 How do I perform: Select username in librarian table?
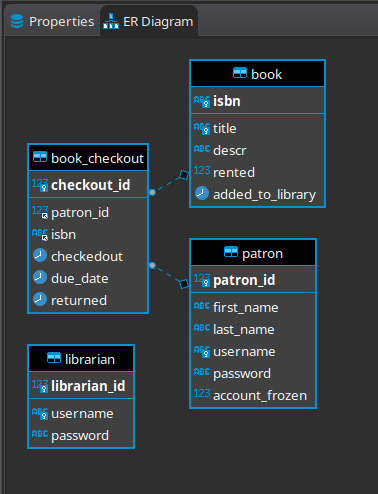(x=81, y=413)
